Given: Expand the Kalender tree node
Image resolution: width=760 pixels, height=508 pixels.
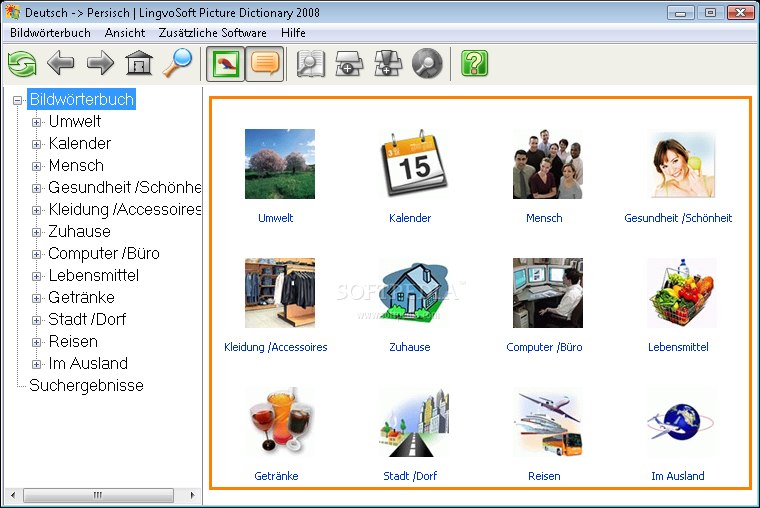Looking at the screenshot, I should tap(36, 144).
